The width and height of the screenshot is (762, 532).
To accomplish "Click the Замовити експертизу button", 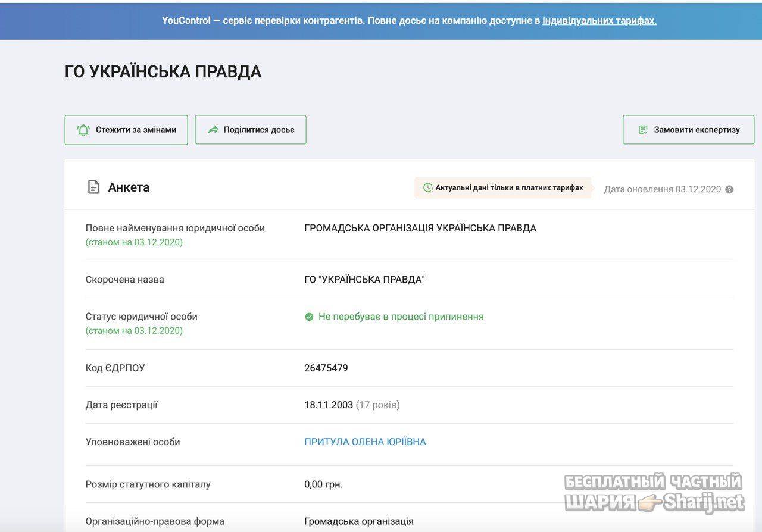I will (688, 130).
